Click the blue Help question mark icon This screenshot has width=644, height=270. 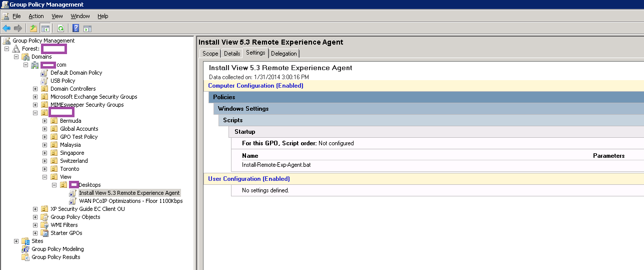[76, 28]
